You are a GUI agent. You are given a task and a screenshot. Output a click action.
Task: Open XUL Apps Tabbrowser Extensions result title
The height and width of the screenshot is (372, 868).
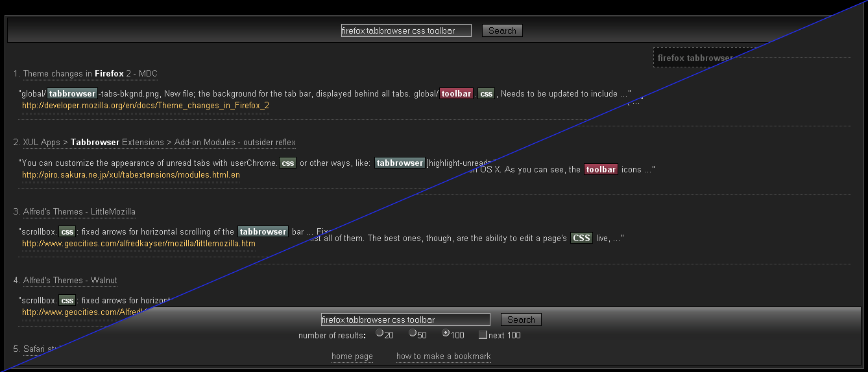(x=159, y=143)
